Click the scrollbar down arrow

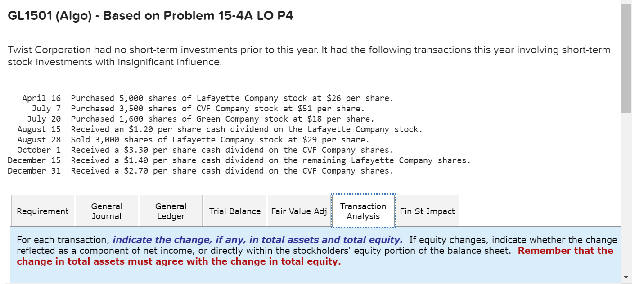(627, 276)
